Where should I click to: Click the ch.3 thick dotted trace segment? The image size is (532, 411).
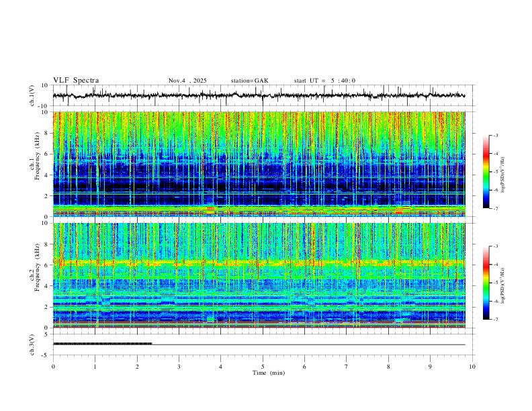pos(103,344)
